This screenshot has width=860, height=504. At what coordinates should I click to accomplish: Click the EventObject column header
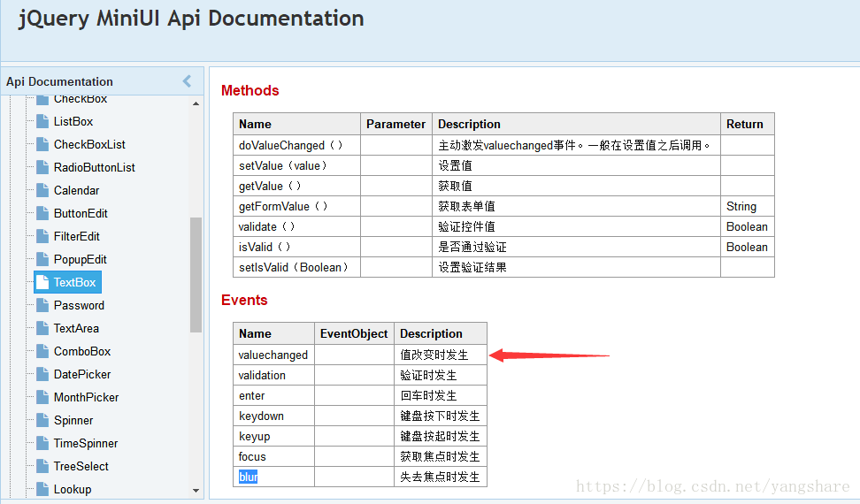click(x=354, y=333)
